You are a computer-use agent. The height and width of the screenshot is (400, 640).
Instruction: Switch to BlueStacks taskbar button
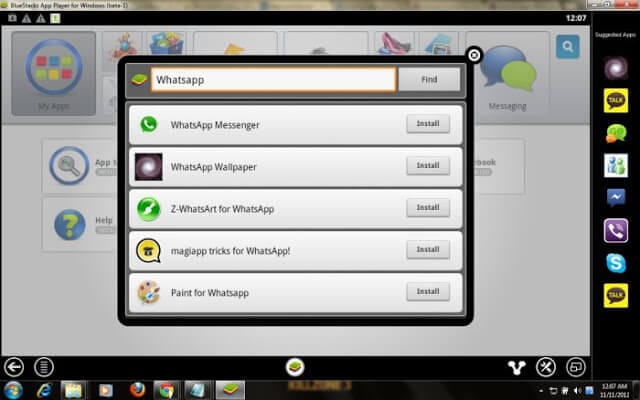[x=230, y=391]
